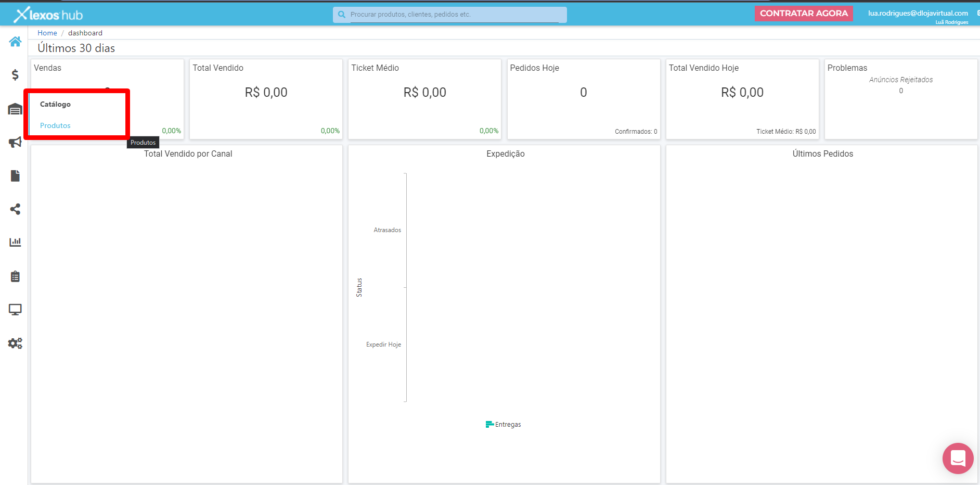Click the search box for products and clients
Viewport: 980px width, 485px height.
450,15
